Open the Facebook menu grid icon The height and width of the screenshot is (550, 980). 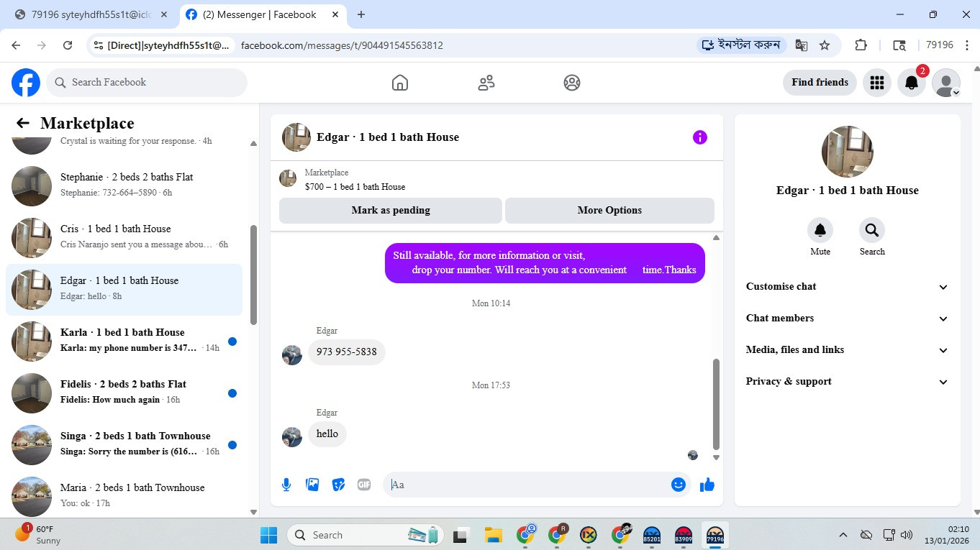(876, 83)
